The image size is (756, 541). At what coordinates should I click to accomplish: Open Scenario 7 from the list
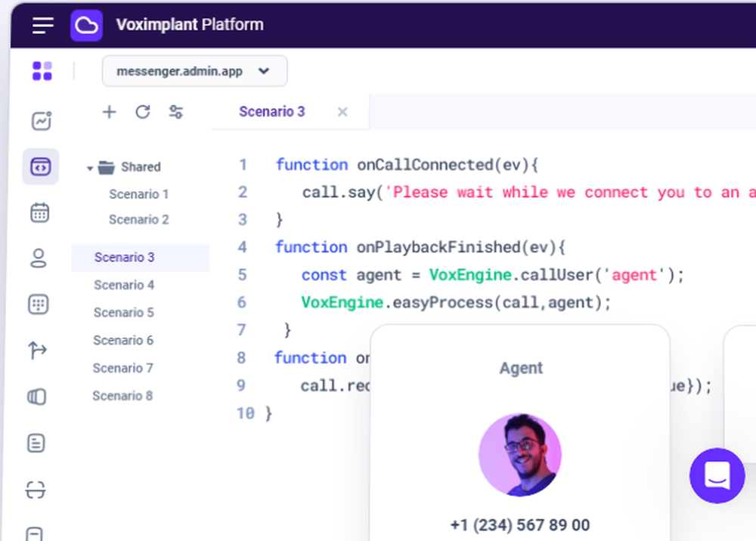tap(122, 368)
